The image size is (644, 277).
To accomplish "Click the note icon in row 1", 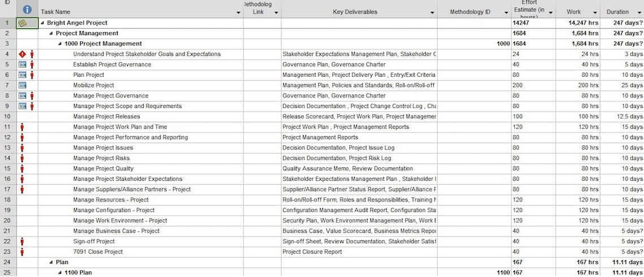I will (x=23, y=23).
